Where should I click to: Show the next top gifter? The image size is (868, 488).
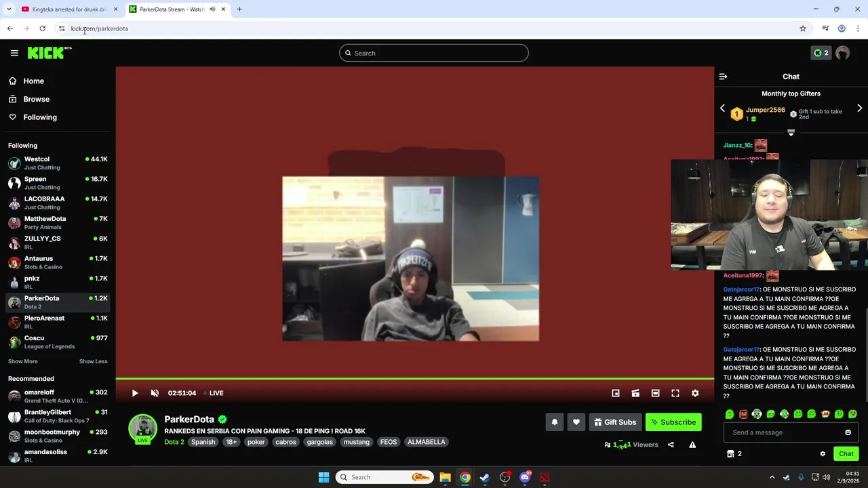859,108
